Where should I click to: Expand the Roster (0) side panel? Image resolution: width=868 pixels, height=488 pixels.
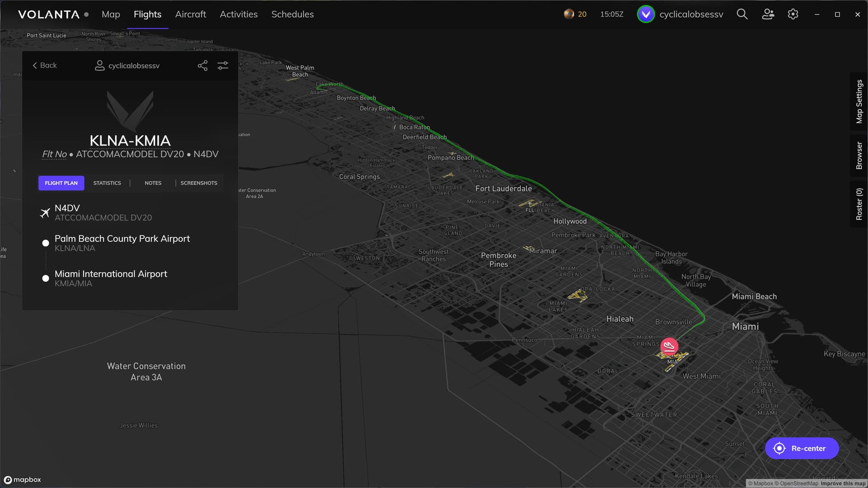point(859,204)
